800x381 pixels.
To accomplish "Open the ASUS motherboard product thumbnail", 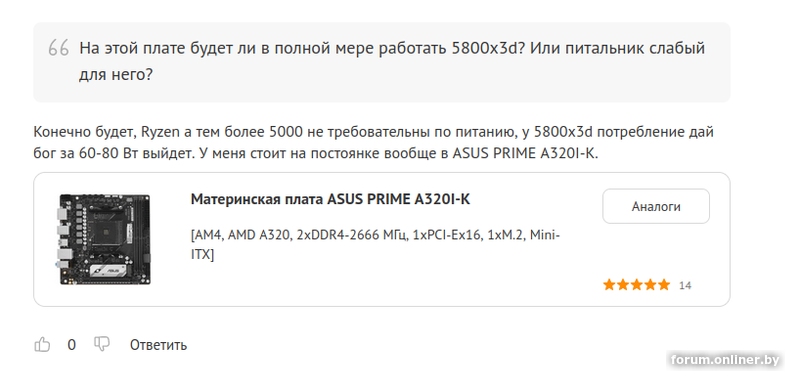I will [x=105, y=239].
